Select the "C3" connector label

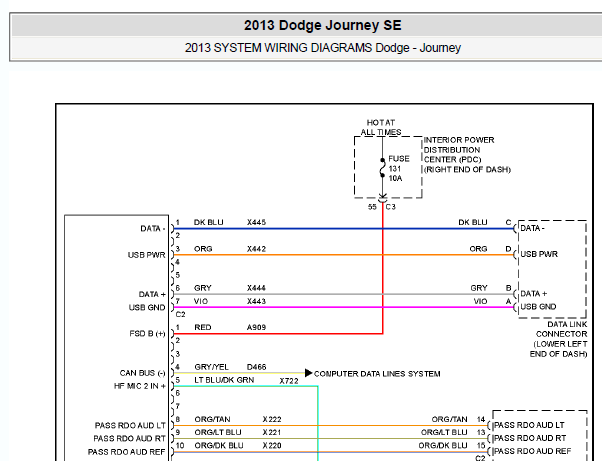click(390, 207)
